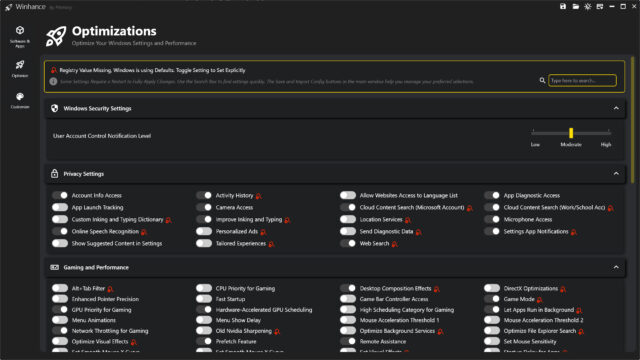Click the UAC notification level slider thumb
Screen dimensions: 640x360
click(x=571, y=133)
